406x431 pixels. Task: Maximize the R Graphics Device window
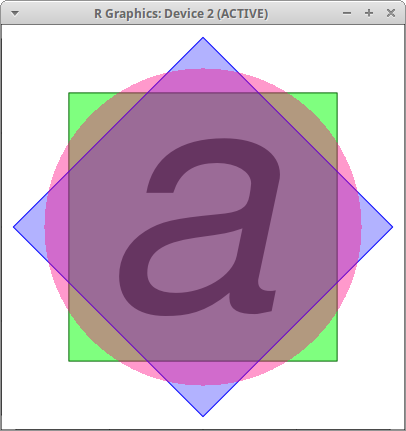[369, 13]
